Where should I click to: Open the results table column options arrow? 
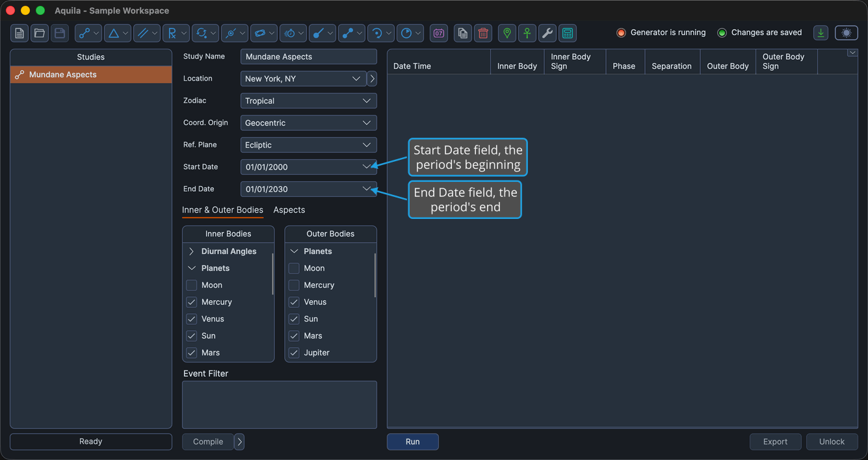(x=852, y=53)
